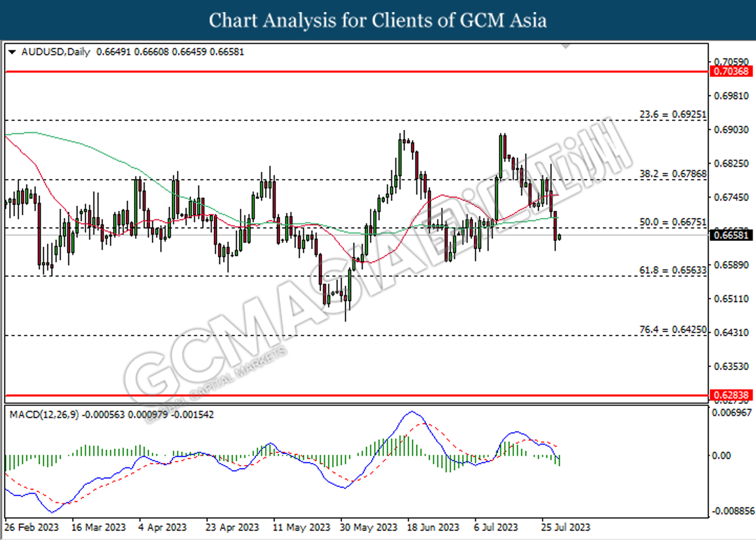Click the MACD scale value 0.006967
Image resolution: width=756 pixels, height=540 pixels.
(x=731, y=412)
